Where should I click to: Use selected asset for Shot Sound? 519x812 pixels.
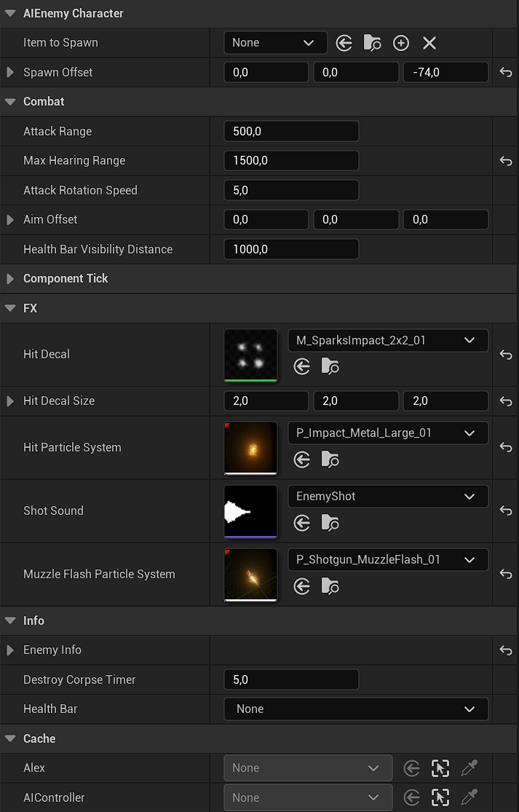[302, 523]
